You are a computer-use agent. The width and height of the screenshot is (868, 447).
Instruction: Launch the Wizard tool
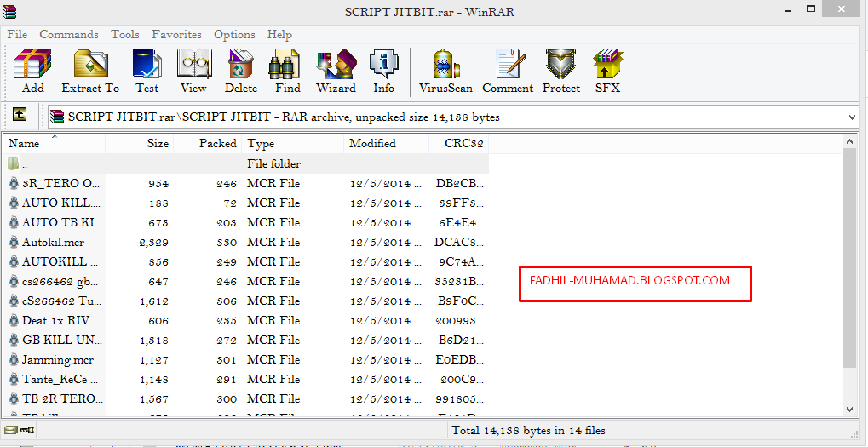[x=336, y=72]
